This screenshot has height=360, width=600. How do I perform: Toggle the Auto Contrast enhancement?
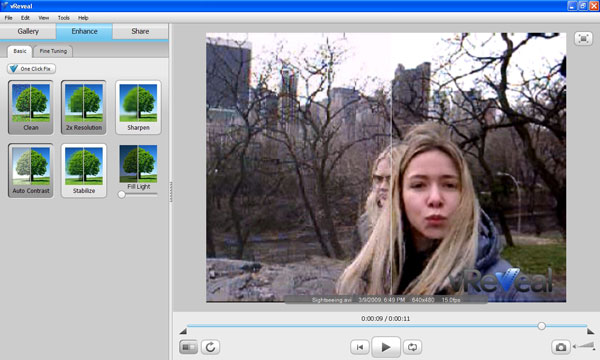31,171
